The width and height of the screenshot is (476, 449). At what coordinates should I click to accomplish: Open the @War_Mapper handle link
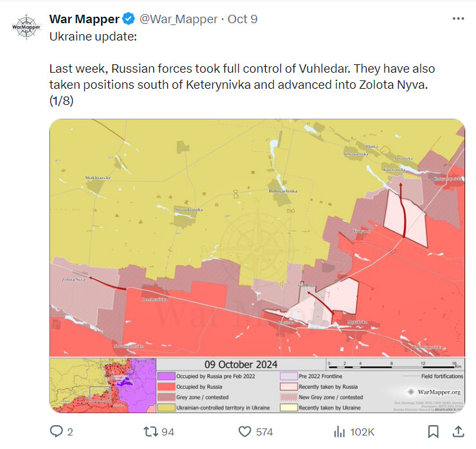[x=179, y=19]
